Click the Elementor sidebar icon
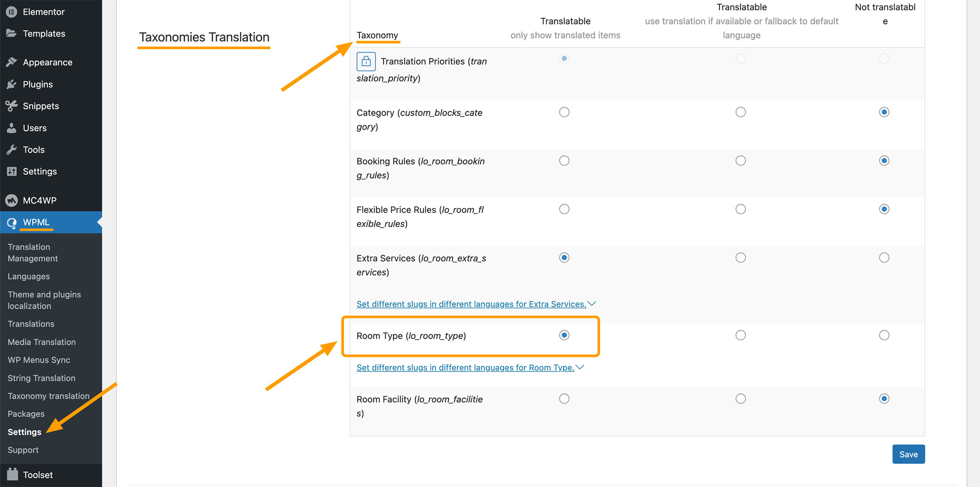980x487 pixels. click(12, 12)
